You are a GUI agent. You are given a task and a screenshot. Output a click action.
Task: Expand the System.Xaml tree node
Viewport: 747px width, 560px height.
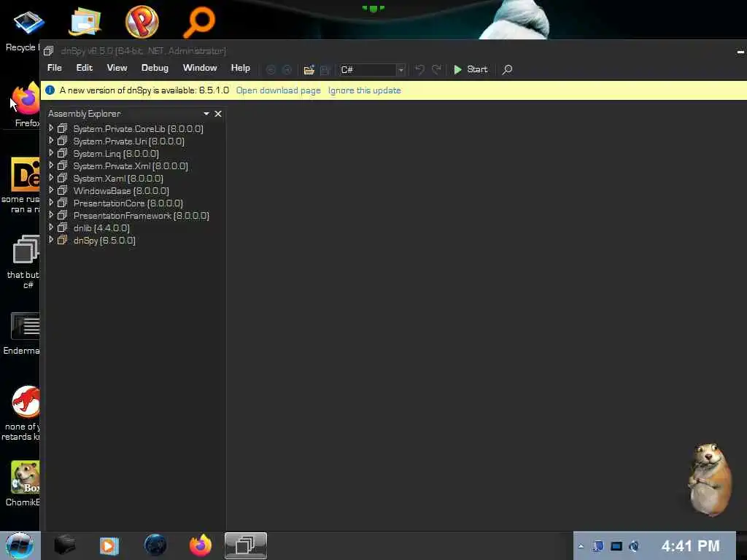tap(51, 178)
